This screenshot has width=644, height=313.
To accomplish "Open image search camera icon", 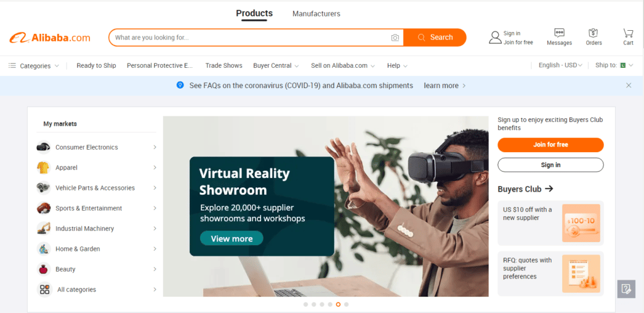I will [x=395, y=38].
